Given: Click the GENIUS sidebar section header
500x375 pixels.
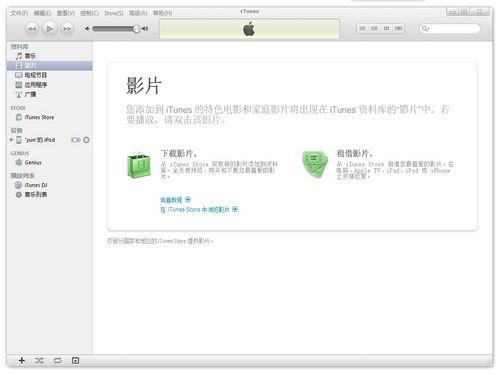Looking at the screenshot, I should 20,153.
